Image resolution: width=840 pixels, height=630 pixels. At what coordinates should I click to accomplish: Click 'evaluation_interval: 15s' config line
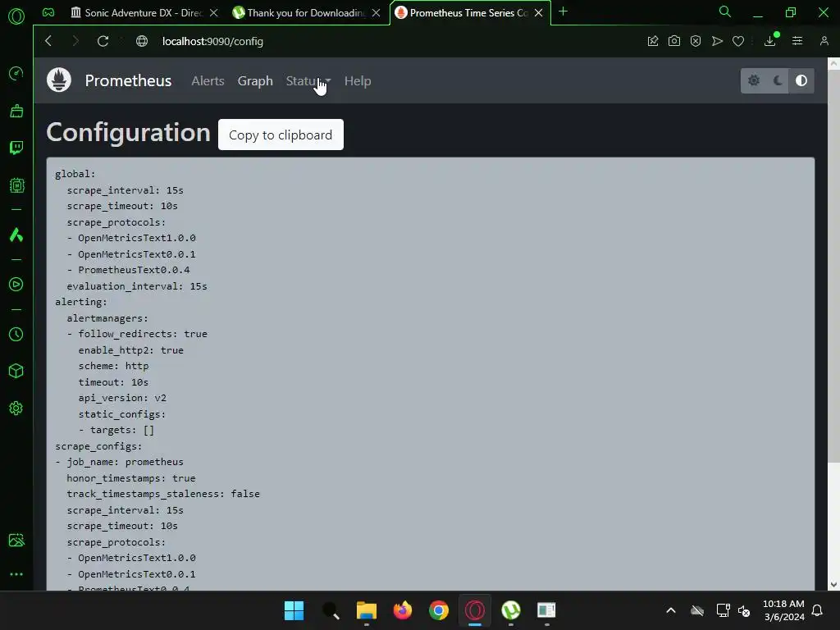(x=137, y=286)
